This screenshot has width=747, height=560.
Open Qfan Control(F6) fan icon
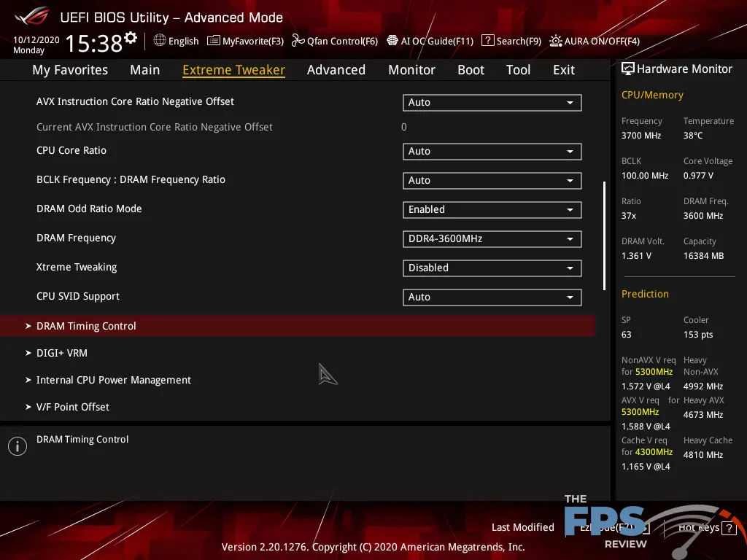(x=298, y=41)
